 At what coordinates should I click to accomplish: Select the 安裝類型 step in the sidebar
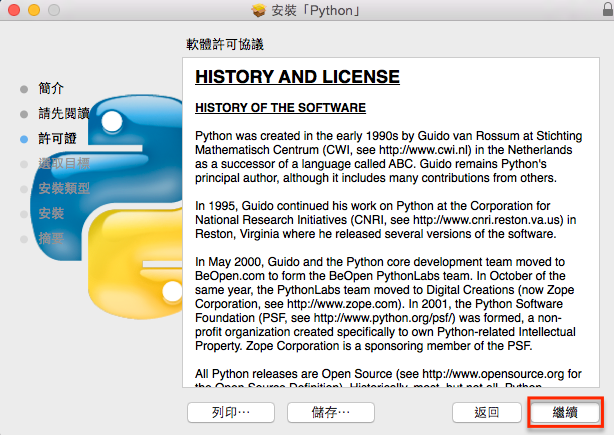pos(64,188)
